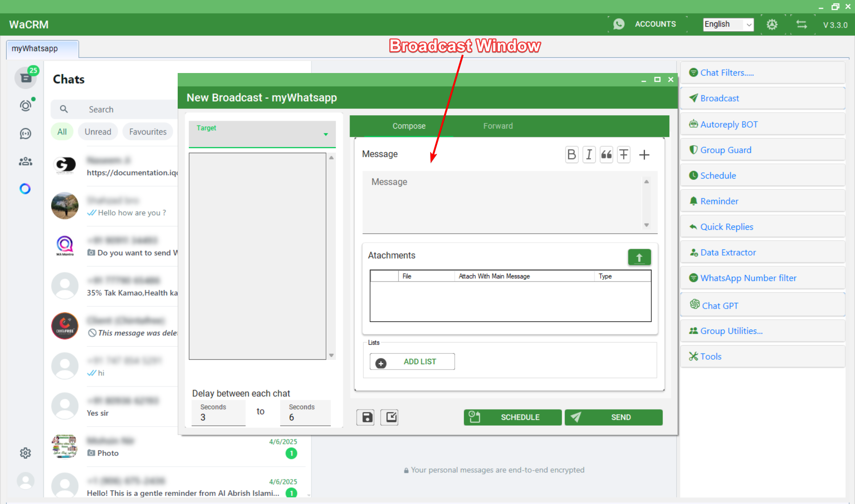Viewport: 855px width, 504px height.
Task: Open the communities icon in left sidebar
Action: pyautogui.click(x=25, y=161)
